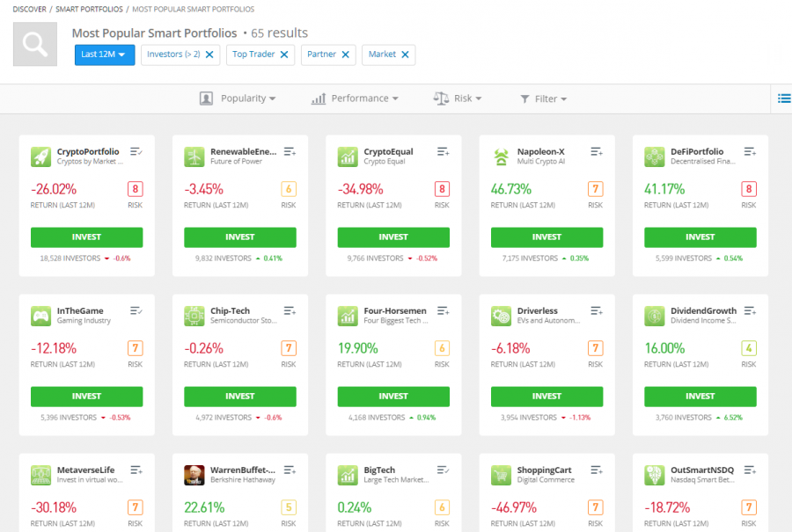Invest in DeFiPortfolio
Viewport: 792px width, 532px height.
pos(700,237)
